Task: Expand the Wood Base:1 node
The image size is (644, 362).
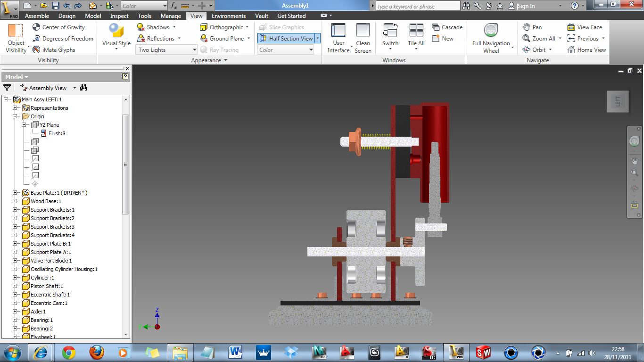Action: click(15, 201)
